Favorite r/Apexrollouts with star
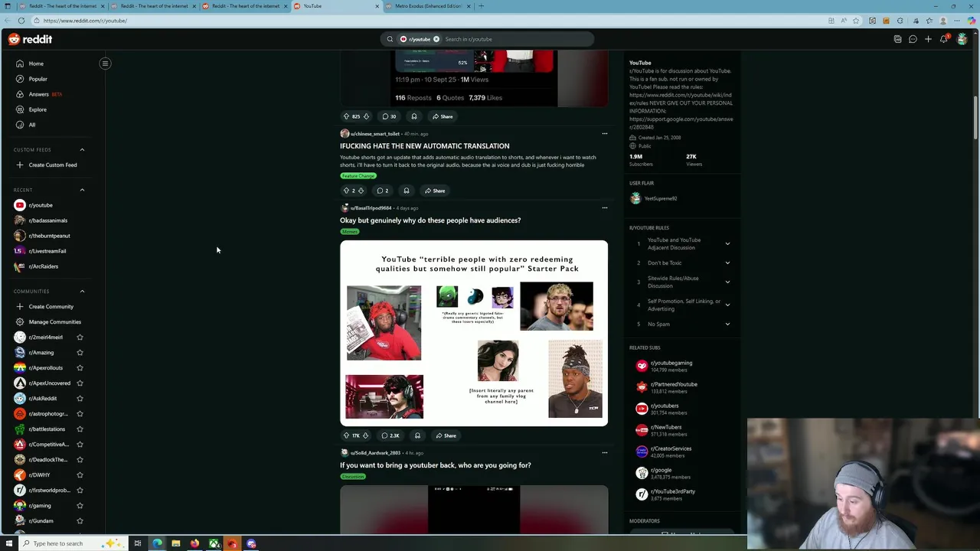The width and height of the screenshot is (980, 551). pyautogui.click(x=80, y=367)
